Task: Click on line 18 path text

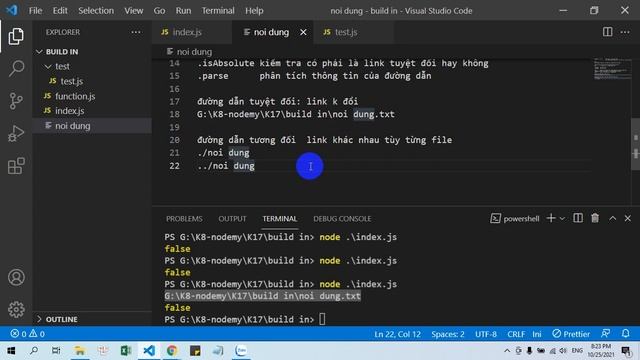Action: pos(296,114)
